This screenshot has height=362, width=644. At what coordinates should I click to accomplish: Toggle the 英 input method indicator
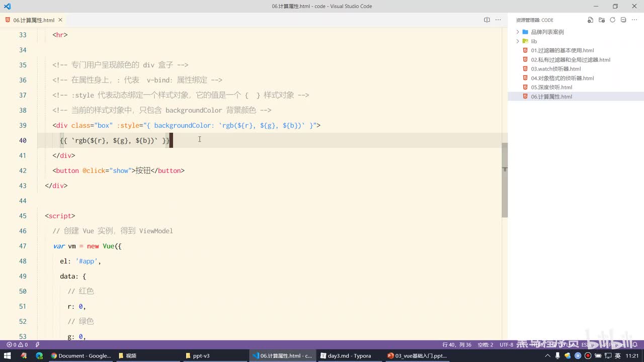pyautogui.click(x=617, y=355)
